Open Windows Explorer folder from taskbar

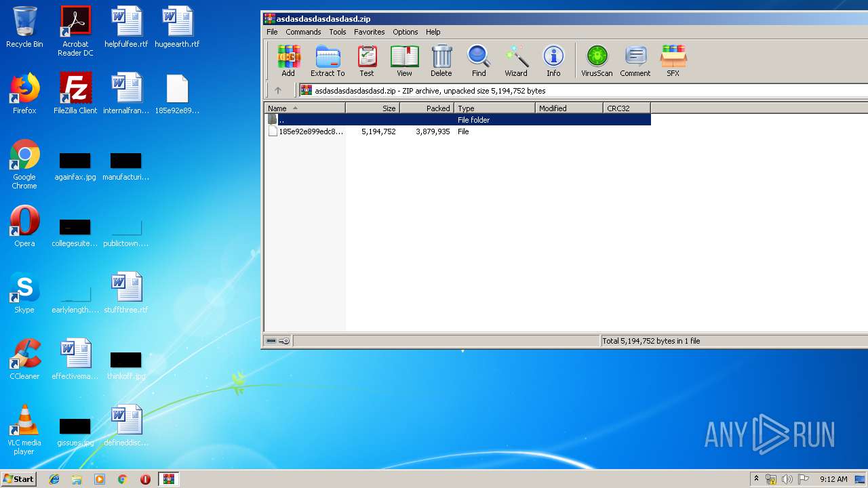click(x=77, y=479)
